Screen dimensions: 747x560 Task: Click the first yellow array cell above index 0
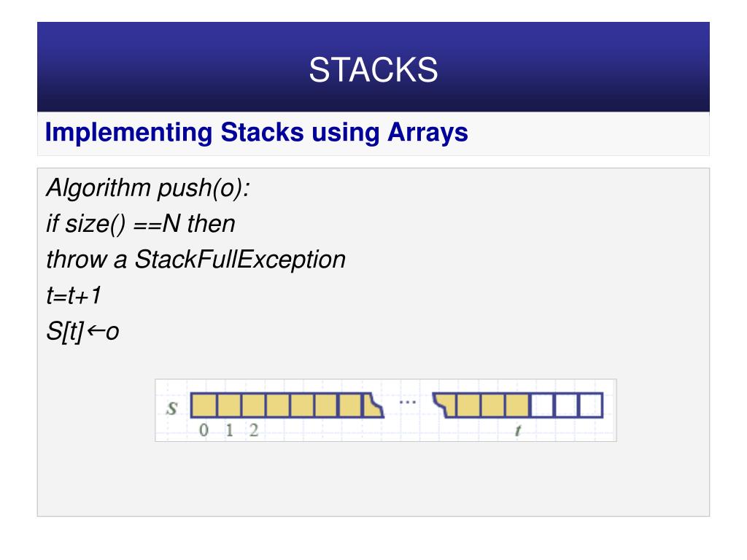[x=204, y=405]
